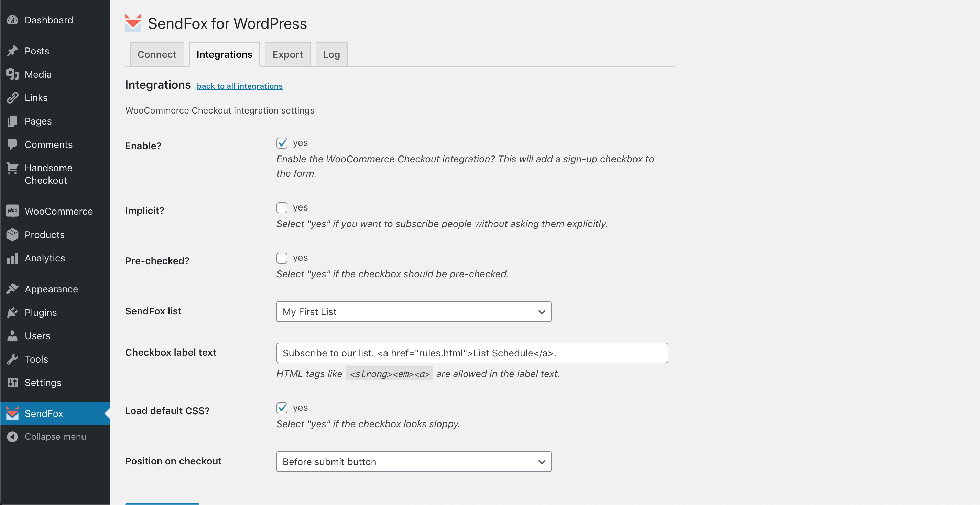
Task: Switch to the Connect tab
Action: click(x=157, y=54)
